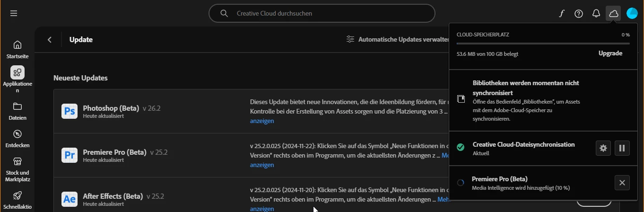The width and height of the screenshot is (644, 212).
Task: Click the cloud storage usage bar
Action: point(543,44)
